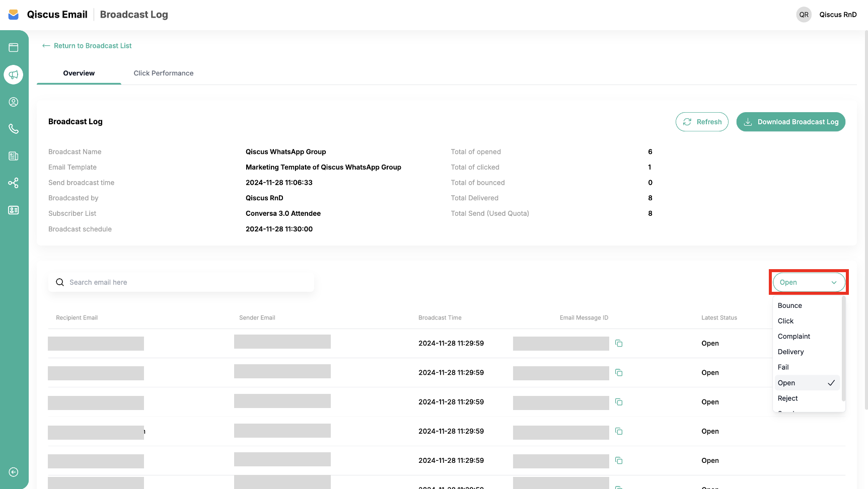Click send time 2024-11-28 11:06:33

(279, 183)
